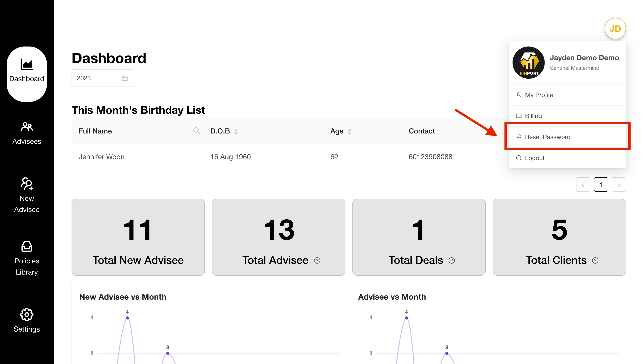This screenshot has width=644, height=364.
Task: Click the Total New Advisee card
Action: tap(138, 237)
